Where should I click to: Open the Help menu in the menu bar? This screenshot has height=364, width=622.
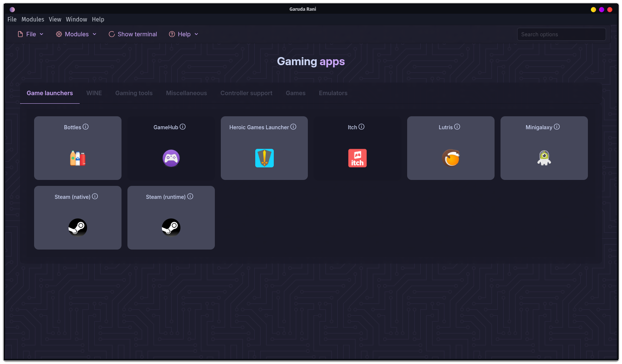click(x=98, y=19)
